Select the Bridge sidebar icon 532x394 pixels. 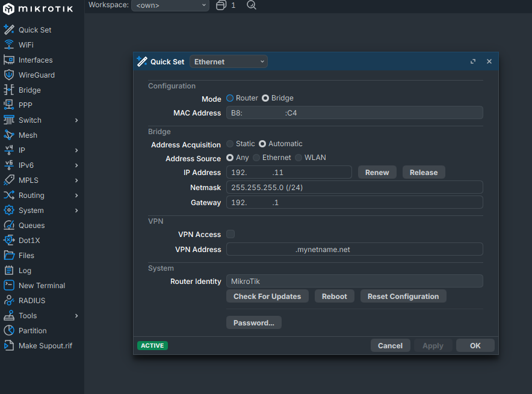tap(9, 90)
